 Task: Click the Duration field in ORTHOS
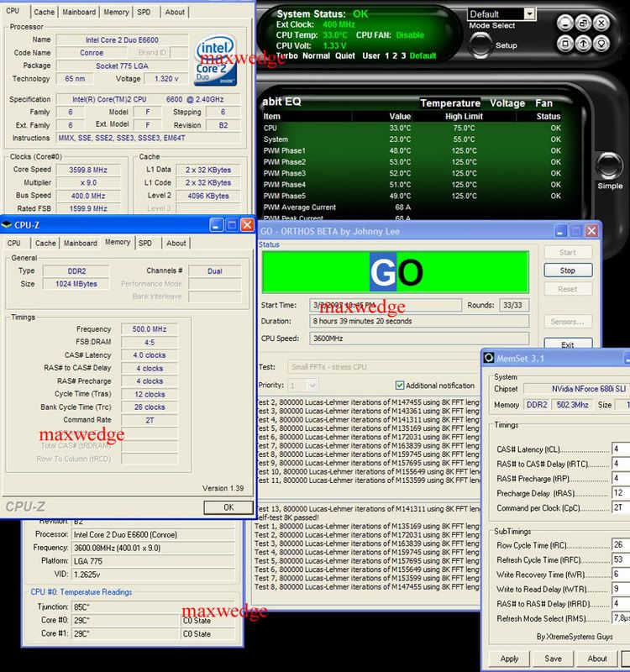(x=419, y=321)
